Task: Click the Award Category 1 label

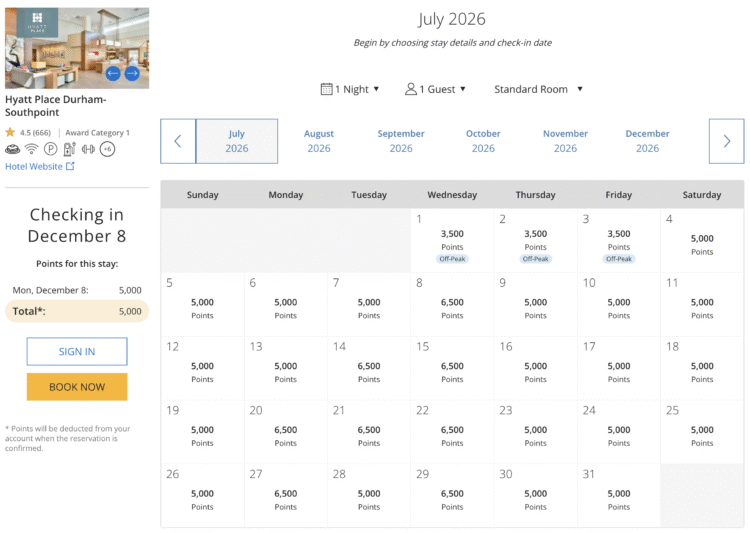Action: click(x=98, y=133)
